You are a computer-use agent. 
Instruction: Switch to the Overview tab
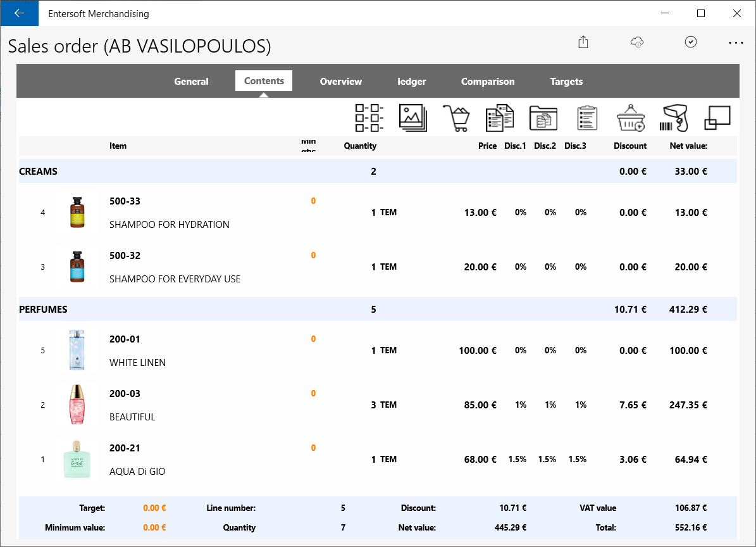pyautogui.click(x=341, y=82)
